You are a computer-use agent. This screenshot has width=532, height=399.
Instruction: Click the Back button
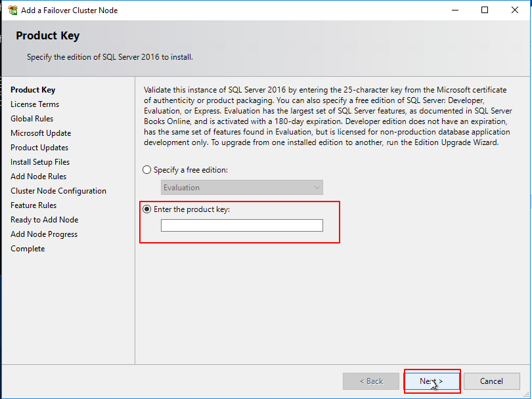371,381
